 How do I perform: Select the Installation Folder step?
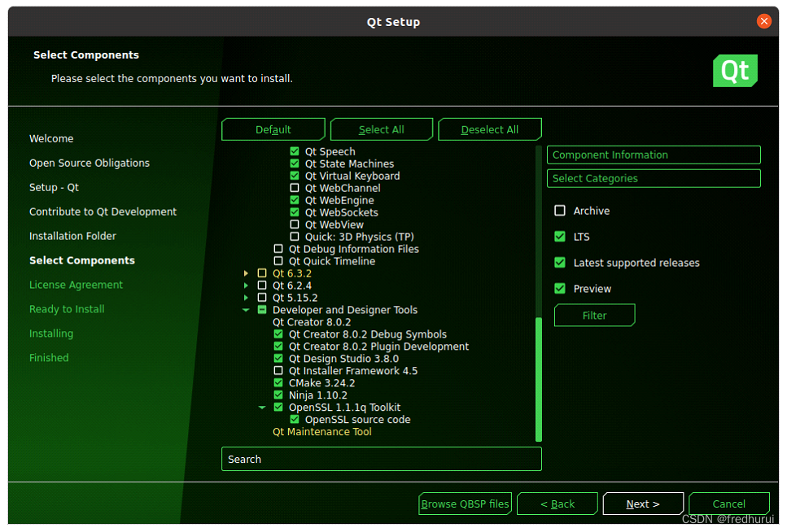72,236
